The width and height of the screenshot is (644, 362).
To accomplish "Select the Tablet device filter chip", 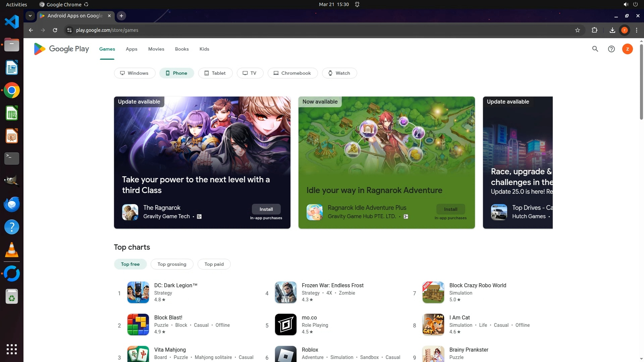I will (x=215, y=73).
